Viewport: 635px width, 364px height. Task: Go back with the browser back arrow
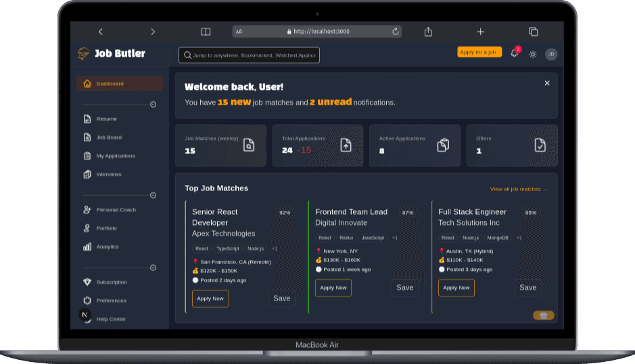[x=101, y=32]
